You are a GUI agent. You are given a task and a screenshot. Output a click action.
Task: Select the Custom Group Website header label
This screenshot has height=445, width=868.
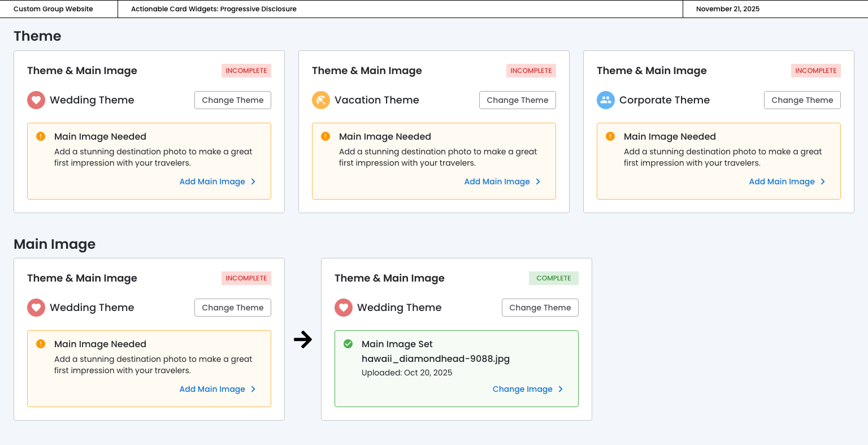tap(53, 9)
